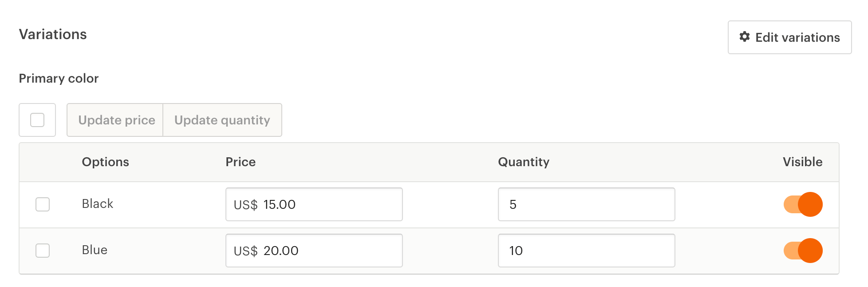Tick the select-all checkbox above the table
This screenshot has height=287, width=868.
(37, 120)
